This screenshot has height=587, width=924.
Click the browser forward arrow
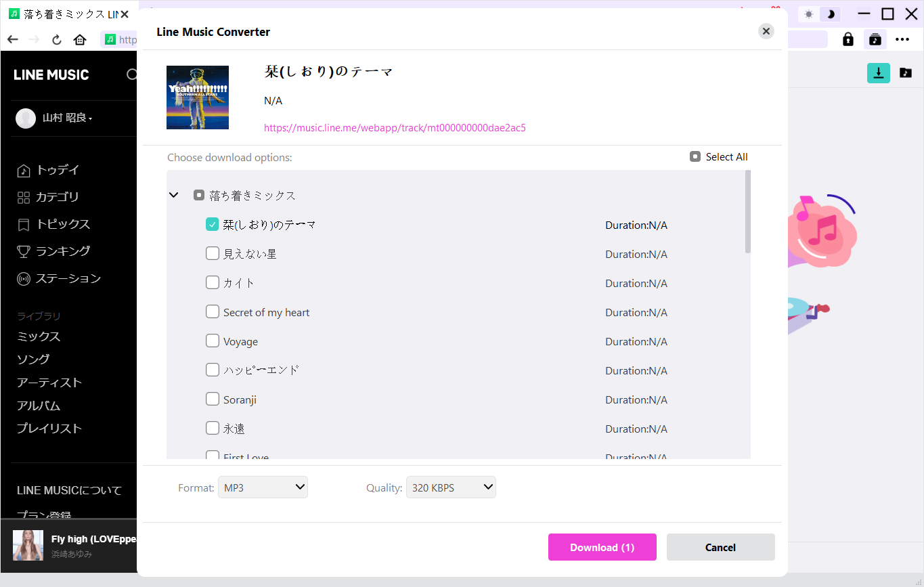[x=35, y=39]
